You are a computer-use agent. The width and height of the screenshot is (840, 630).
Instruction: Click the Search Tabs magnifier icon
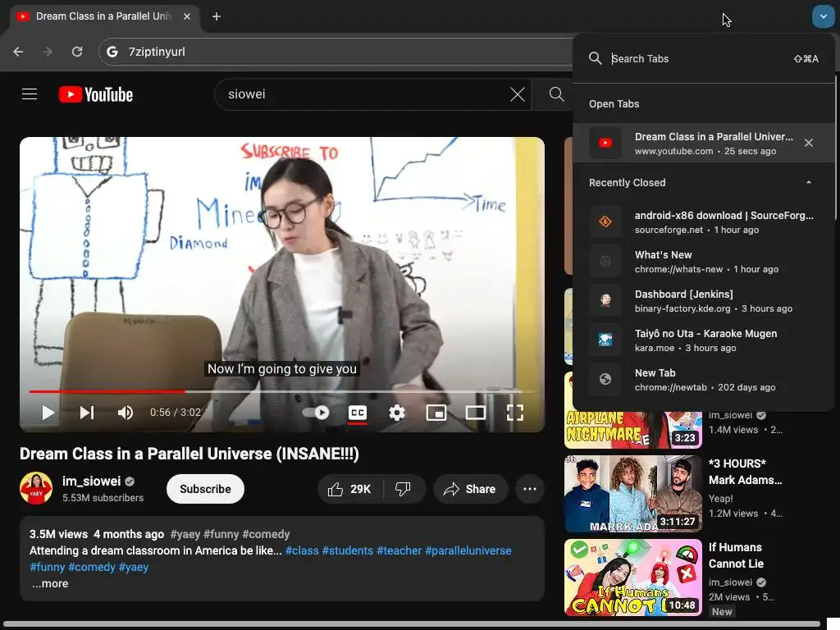(x=596, y=58)
